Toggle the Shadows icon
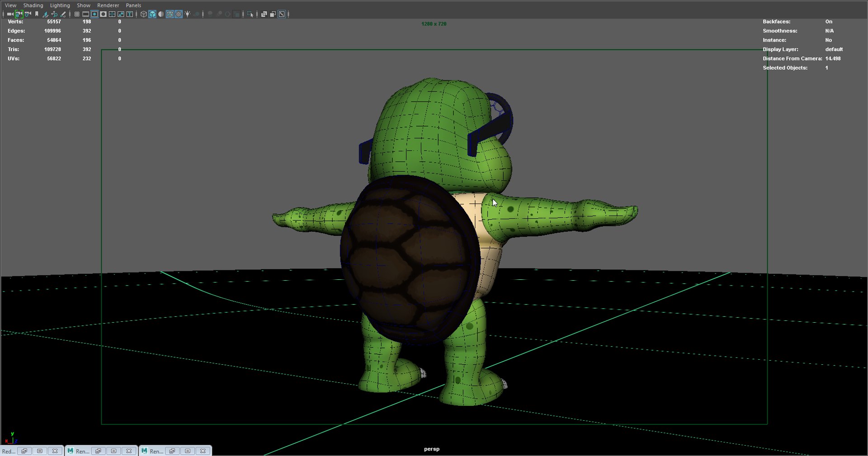 tap(197, 14)
